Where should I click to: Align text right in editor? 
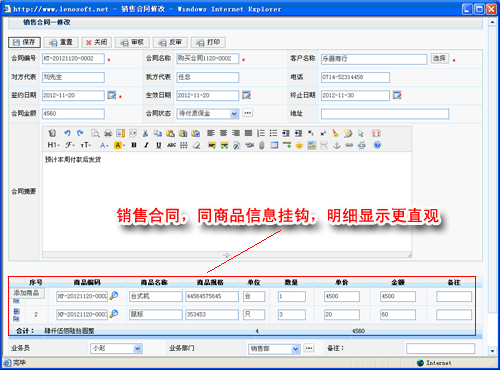pyautogui.click(x=236, y=133)
